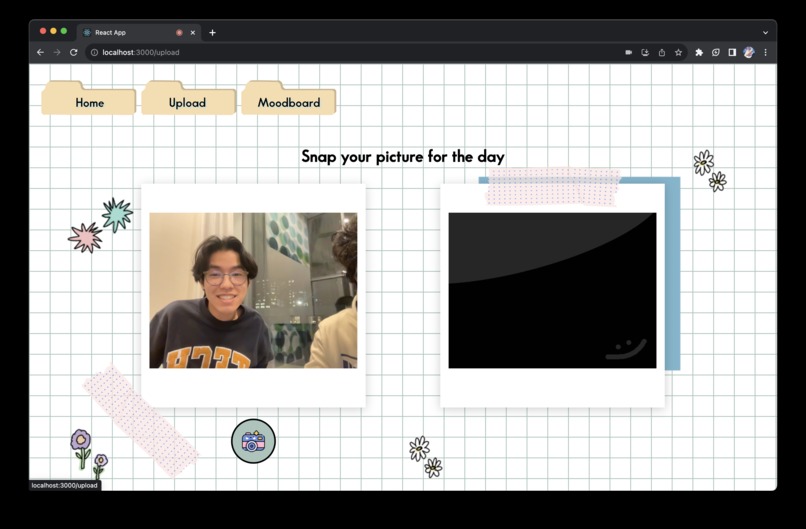Close the React App tab
This screenshot has width=806, height=529.
pos(193,32)
